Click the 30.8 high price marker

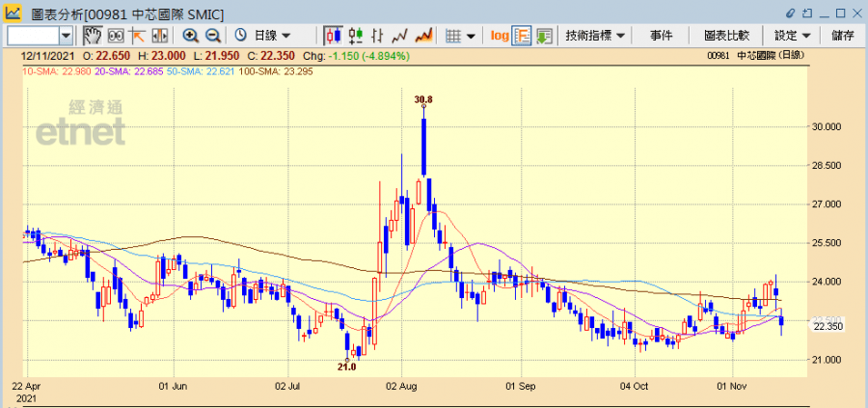point(423,99)
